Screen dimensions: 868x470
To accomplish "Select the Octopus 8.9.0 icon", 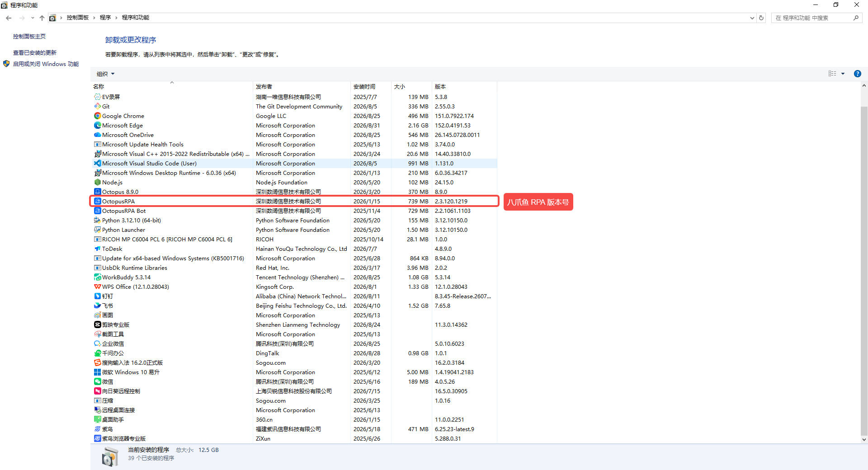I will [97, 192].
